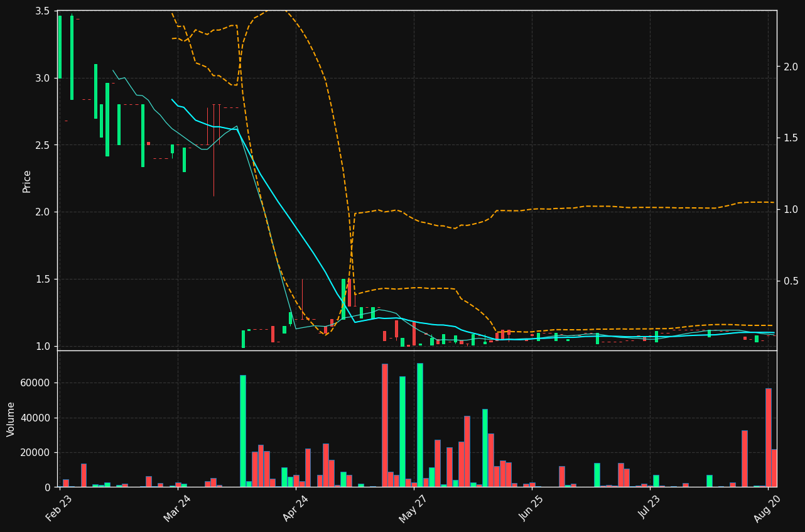The width and height of the screenshot is (805, 532).
Task: Click the 1.5 right axis tick label
Action: pos(791,138)
